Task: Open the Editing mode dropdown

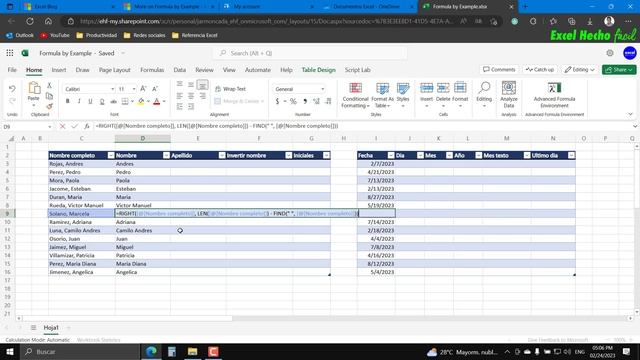Action: [x=579, y=70]
